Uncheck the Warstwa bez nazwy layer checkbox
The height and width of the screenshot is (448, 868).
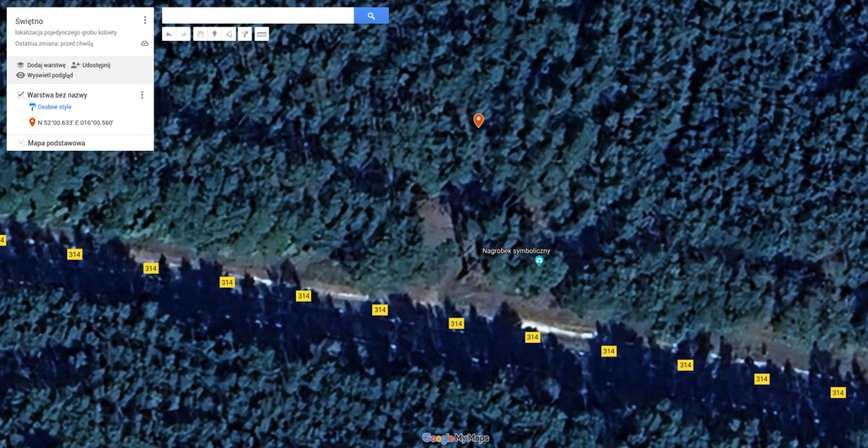(20, 95)
